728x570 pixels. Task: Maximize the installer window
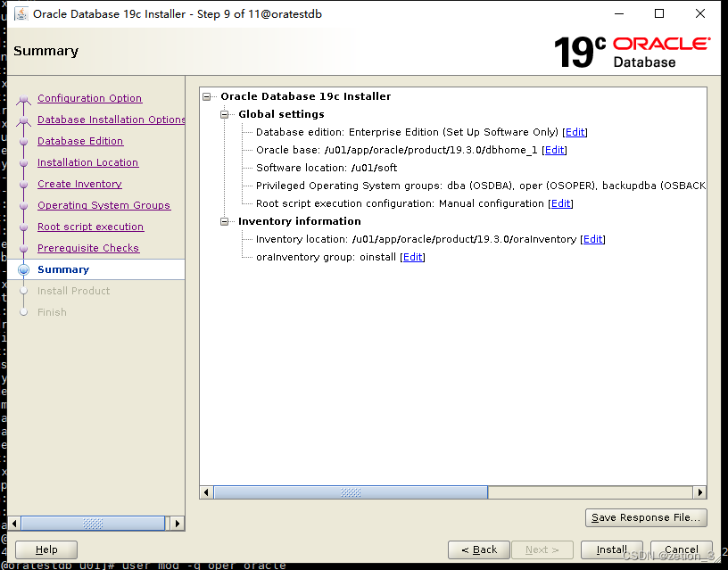(x=658, y=13)
